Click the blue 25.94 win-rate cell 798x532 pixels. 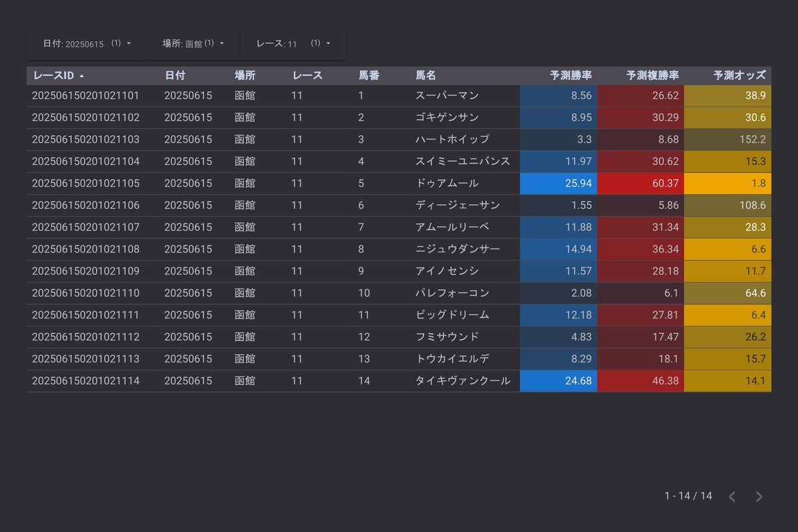tap(559, 184)
